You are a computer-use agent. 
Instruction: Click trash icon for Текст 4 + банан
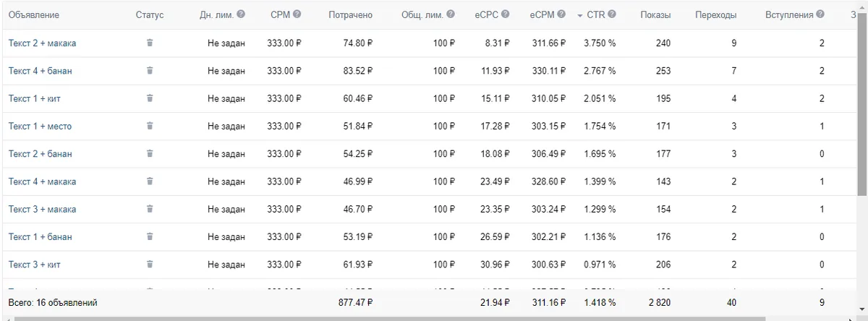[x=150, y=71]
